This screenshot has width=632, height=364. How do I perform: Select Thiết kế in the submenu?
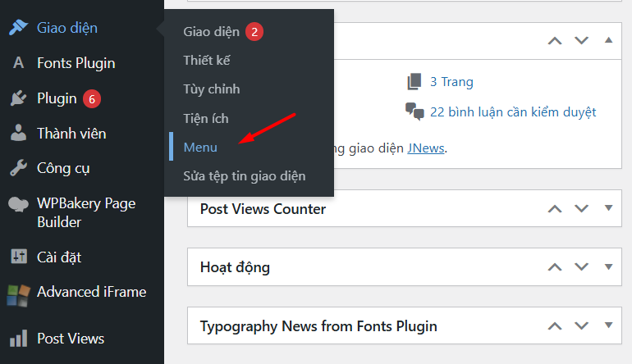tap(207, 61)
